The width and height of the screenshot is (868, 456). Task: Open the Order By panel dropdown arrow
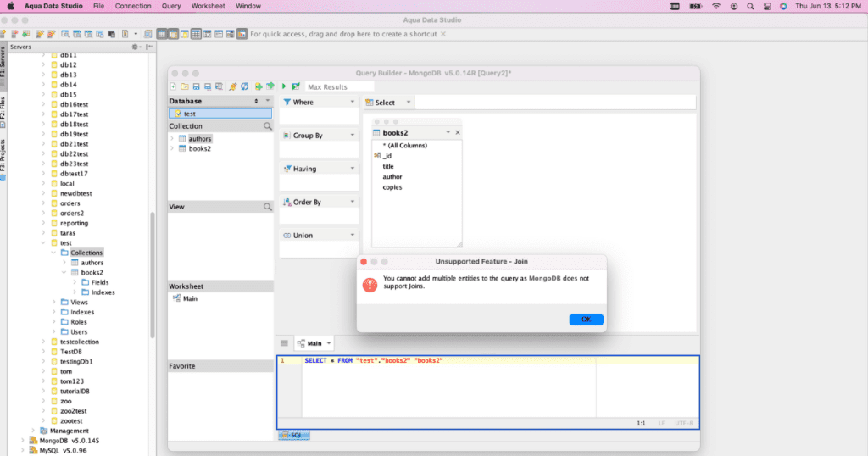(352, 202)
